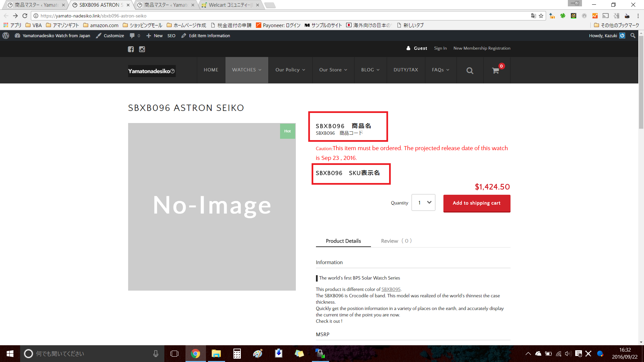Expand the Our Store dropdown
The width and height of the screenshot is (644, 362).
tap(333, 70)
